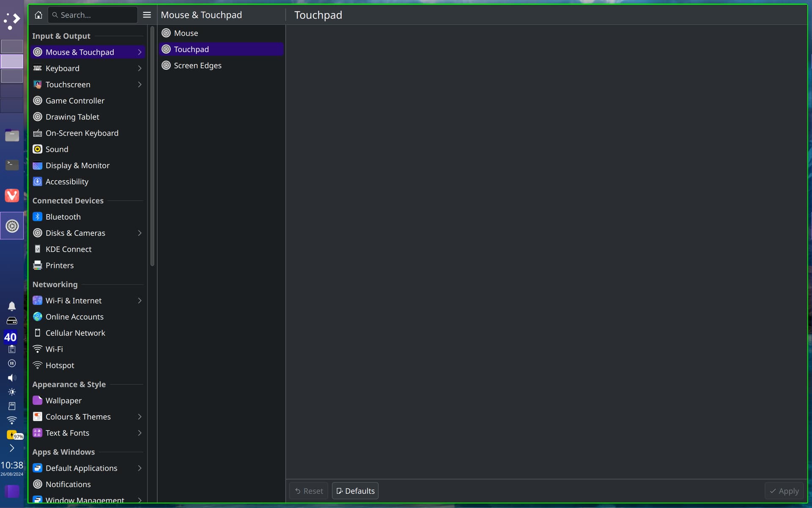Select the Screen Edges subpage
Screen dimensions: 812x508
[221, 66]
